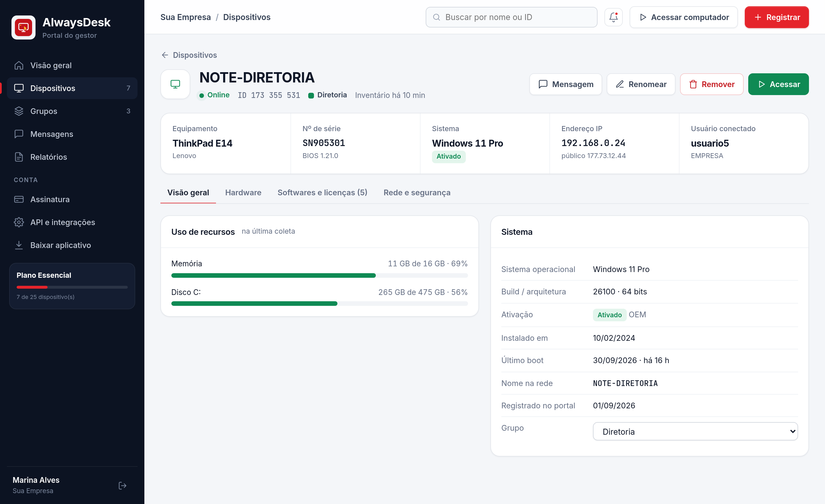Switch to the Hardware tab
Image resolution: width=825 pixels, height=504 pixels.
point(243,193)
